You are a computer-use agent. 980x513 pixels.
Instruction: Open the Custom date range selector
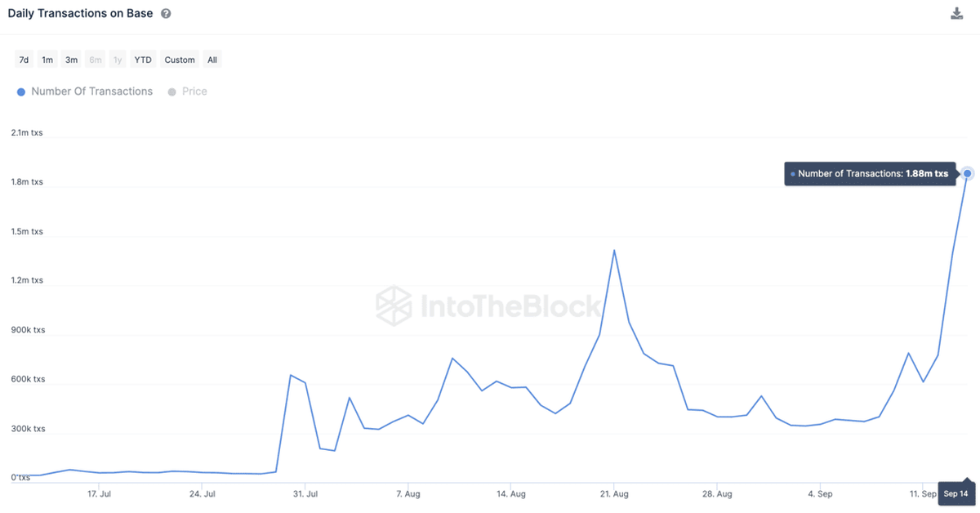click(179, 59)
